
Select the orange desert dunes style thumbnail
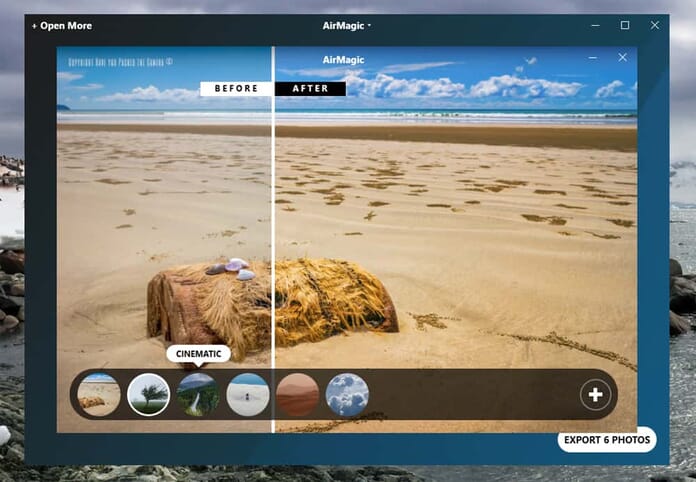point(297,395)
